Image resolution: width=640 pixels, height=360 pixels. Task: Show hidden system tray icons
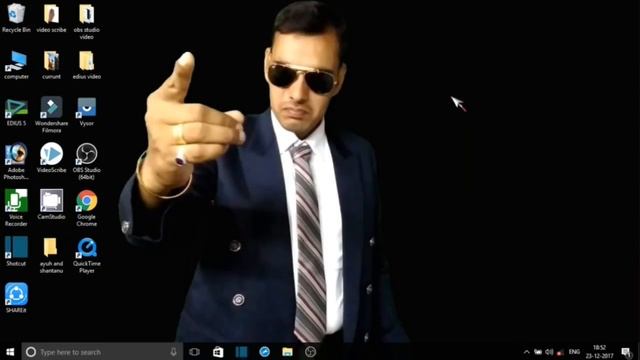[x=527, y=352]
